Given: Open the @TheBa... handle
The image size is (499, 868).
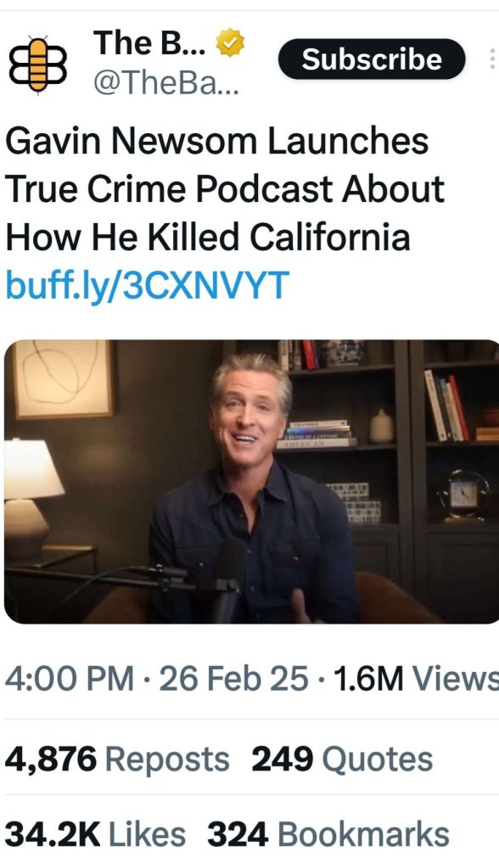Looking at the screenshot, I should click(x=166, y=84).
